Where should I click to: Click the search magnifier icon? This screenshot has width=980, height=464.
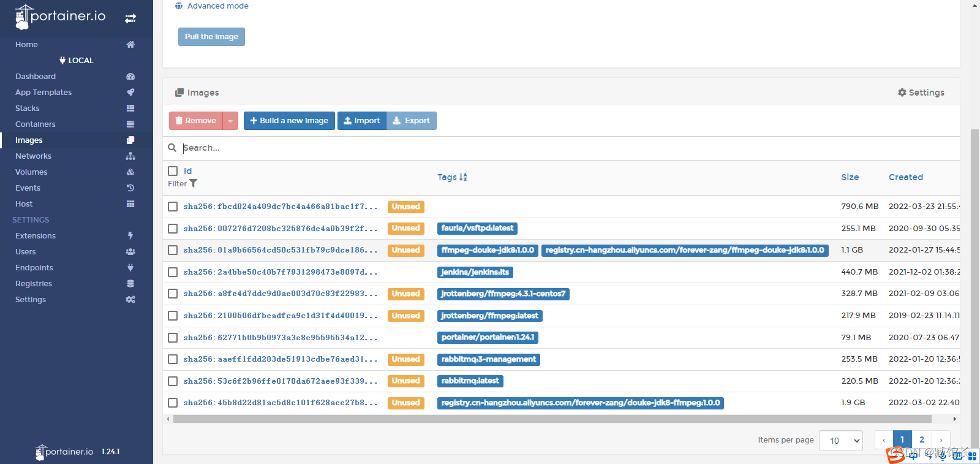(x=172, y=148)
